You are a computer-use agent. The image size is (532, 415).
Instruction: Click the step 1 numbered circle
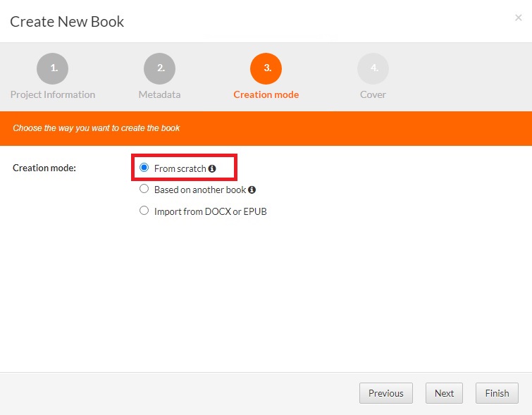tap(53, 68)
